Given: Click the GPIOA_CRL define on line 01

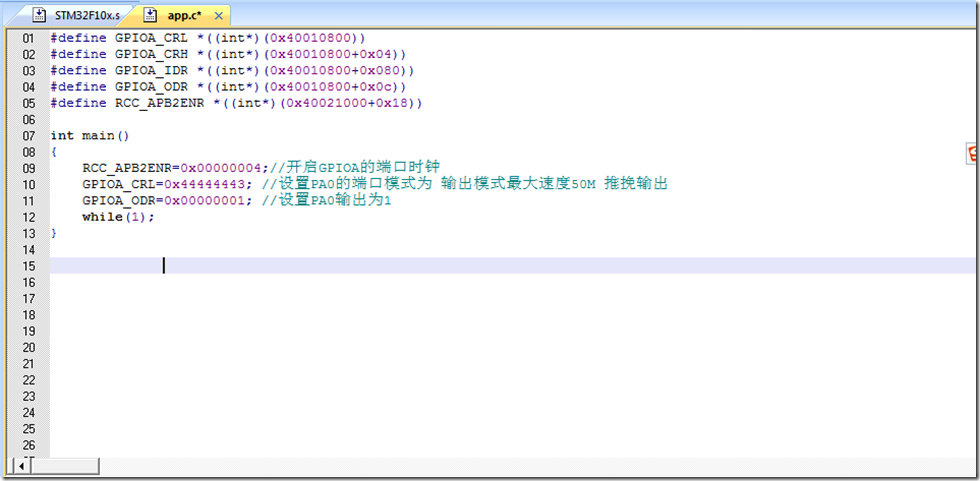Looking at the screenshot, I should (208, 38).
